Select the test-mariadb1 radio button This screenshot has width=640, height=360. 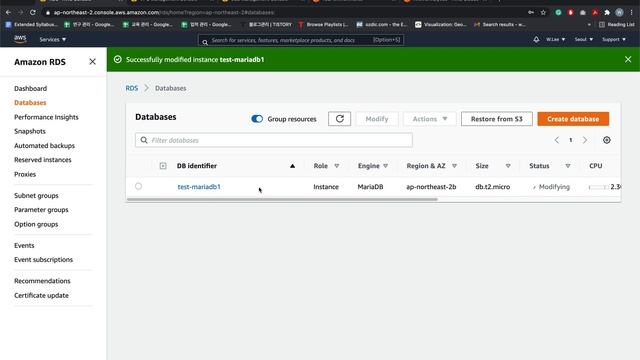pyautogui.click(x=138, y=186)
